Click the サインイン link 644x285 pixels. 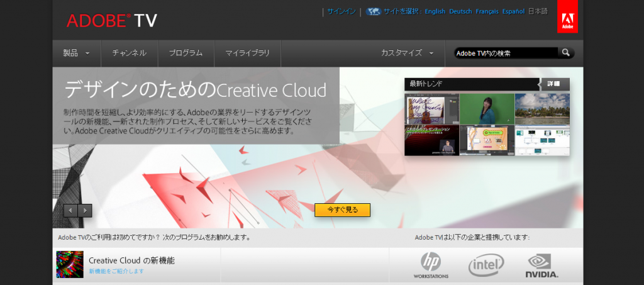coord(341,11)
